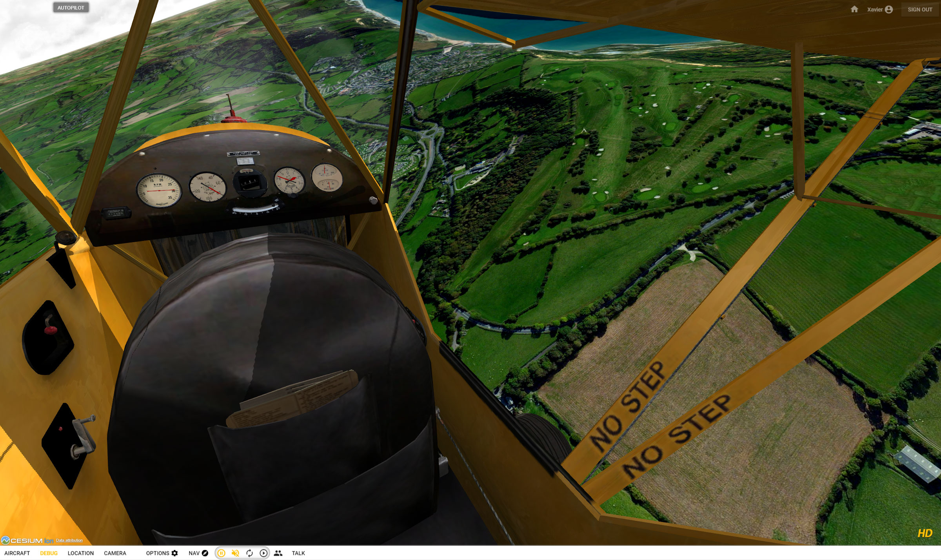Open the NAV compass panel
The width and height of the screenshot is (941, 560).
click(x=198, y=553)
